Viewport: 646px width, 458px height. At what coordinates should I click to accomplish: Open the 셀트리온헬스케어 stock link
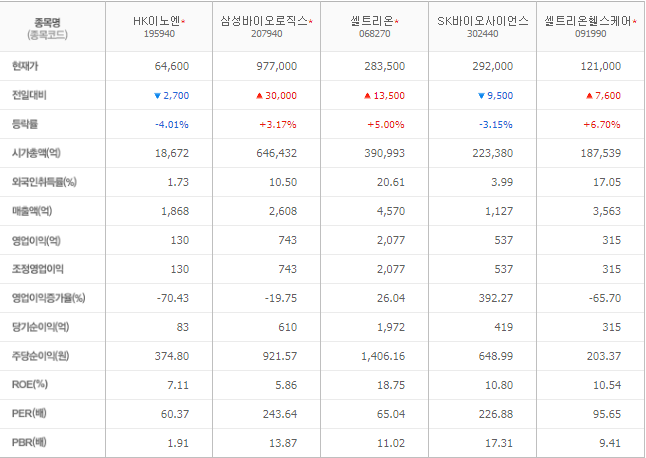click(x=587, y=21)
